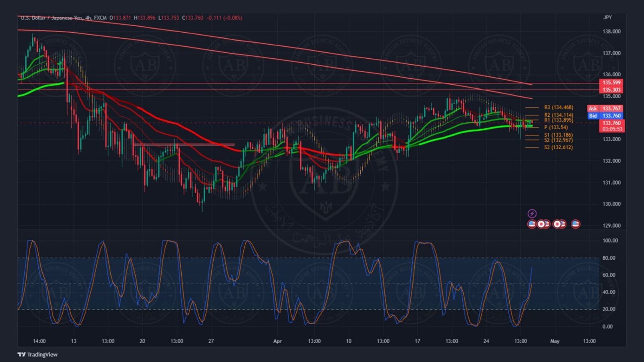Click the C133.760 close value in header
This screenshot has width=644, height=362.
click(193, 18)
